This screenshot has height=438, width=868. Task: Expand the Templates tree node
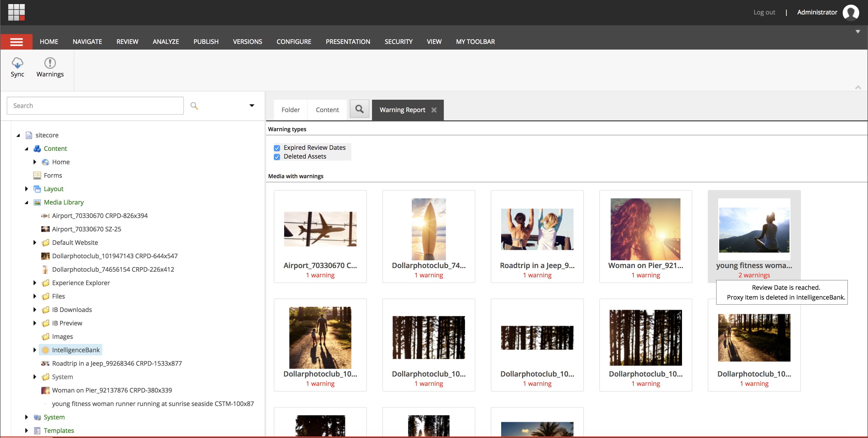coord(27,431)
